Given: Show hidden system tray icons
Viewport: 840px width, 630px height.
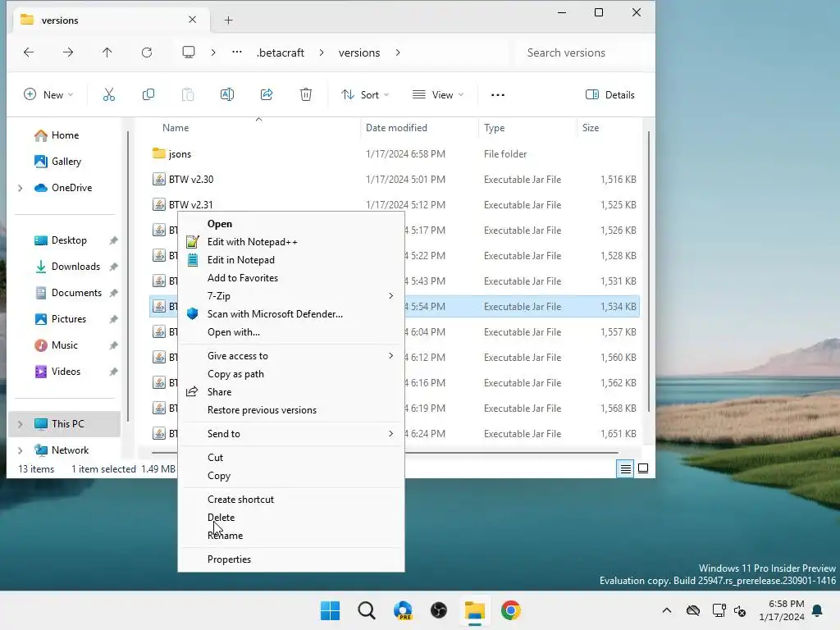Looking at the screenshot, I should 666,610.
